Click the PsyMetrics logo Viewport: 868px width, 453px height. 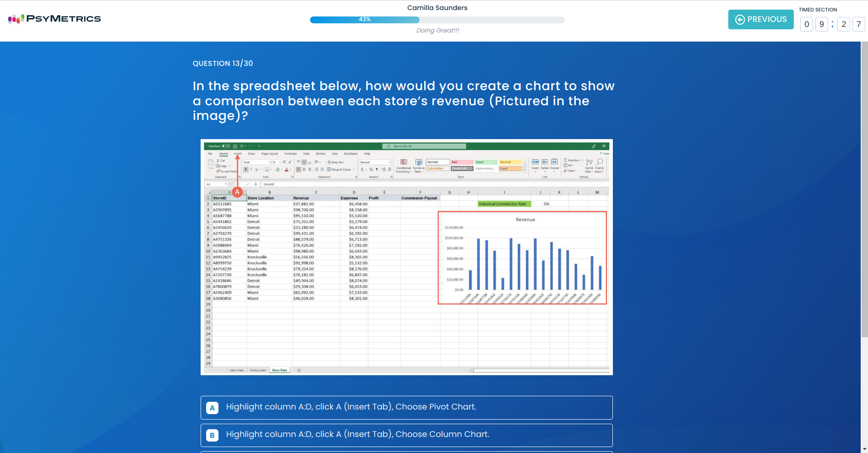point(55,19)
